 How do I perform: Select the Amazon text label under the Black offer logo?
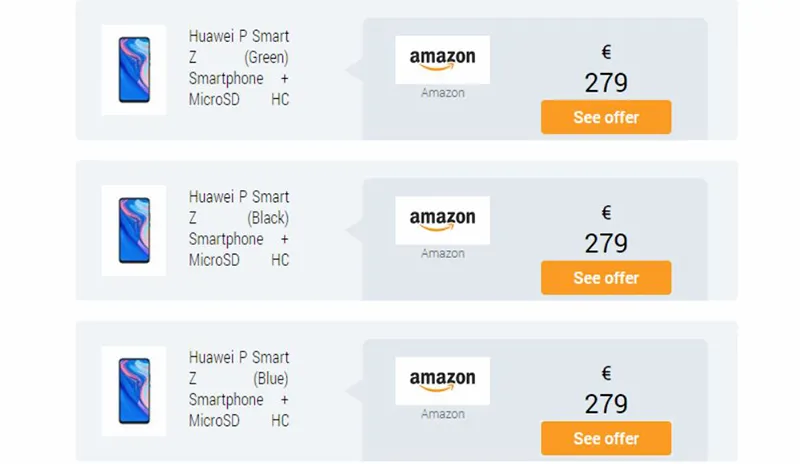442,253
